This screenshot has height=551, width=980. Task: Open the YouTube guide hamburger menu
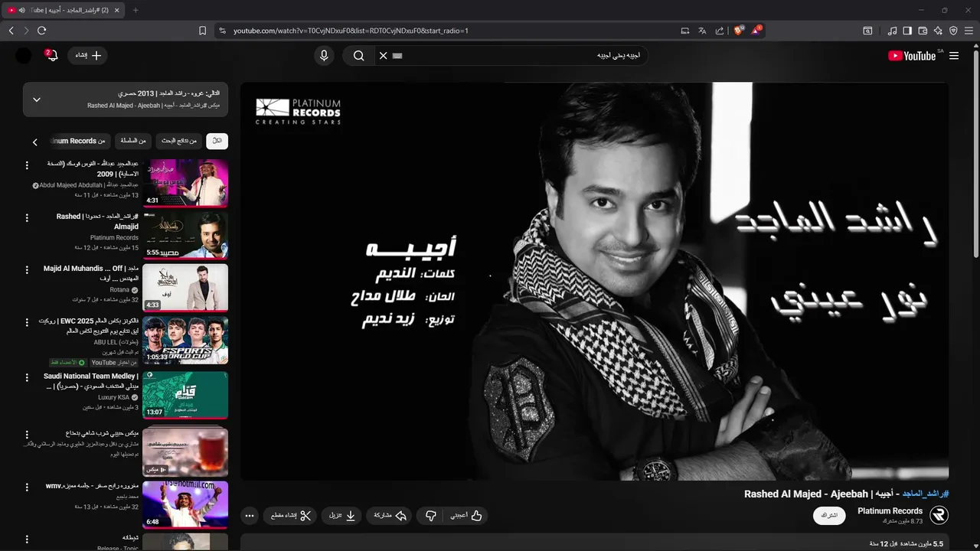tap(954, 56)
